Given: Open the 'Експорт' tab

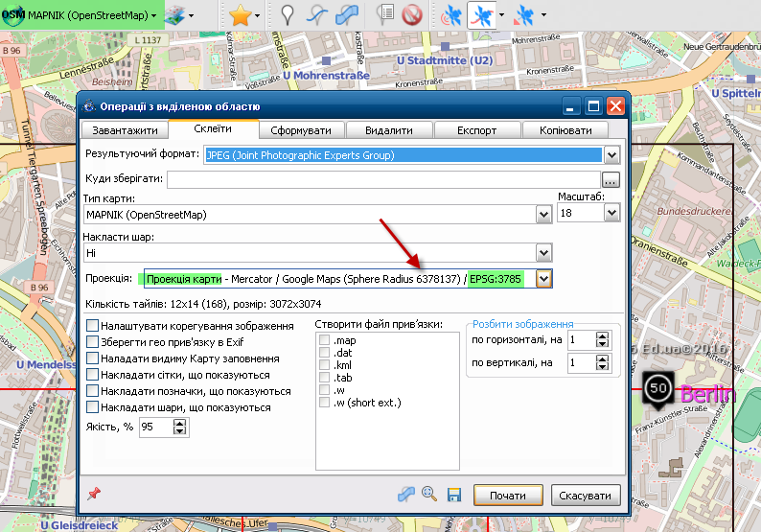Looking at the screenshot, I should 476,130.
